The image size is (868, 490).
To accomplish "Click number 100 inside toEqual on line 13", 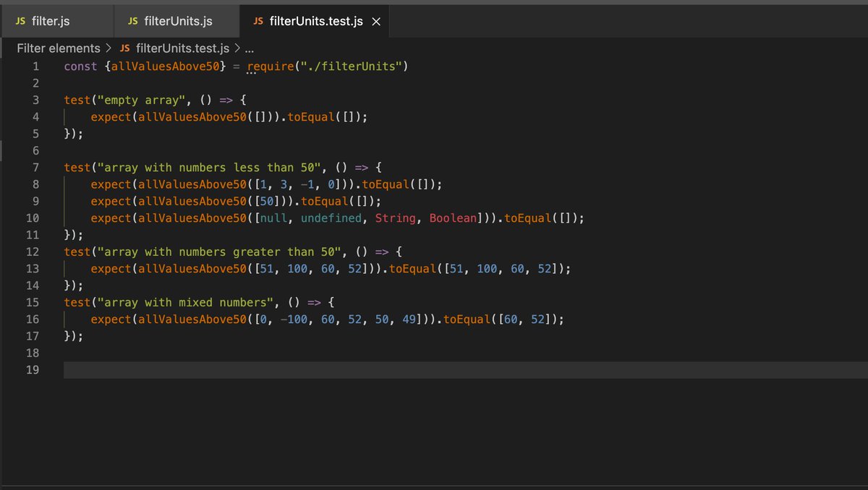I will (488, 269).
